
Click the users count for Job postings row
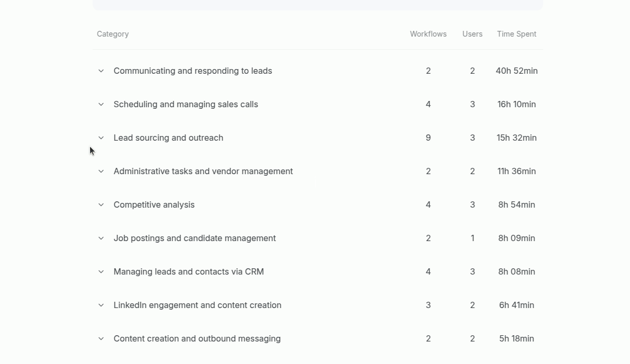click(472, 238)
